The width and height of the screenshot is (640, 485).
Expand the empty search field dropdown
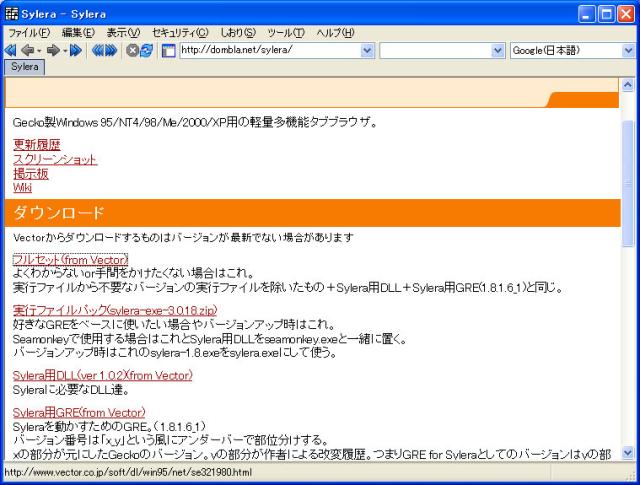click(x=498, y=51)
